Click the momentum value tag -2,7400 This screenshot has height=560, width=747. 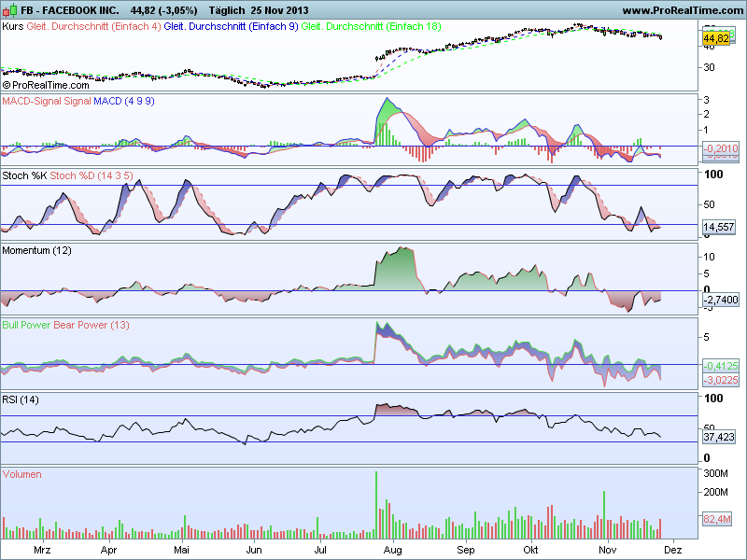click(x=721, y=300)
